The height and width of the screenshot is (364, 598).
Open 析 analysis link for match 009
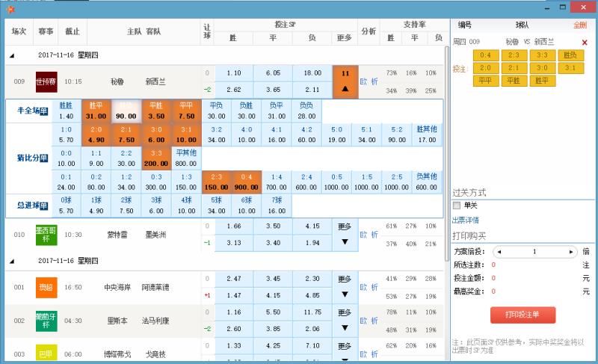(374, 81)
